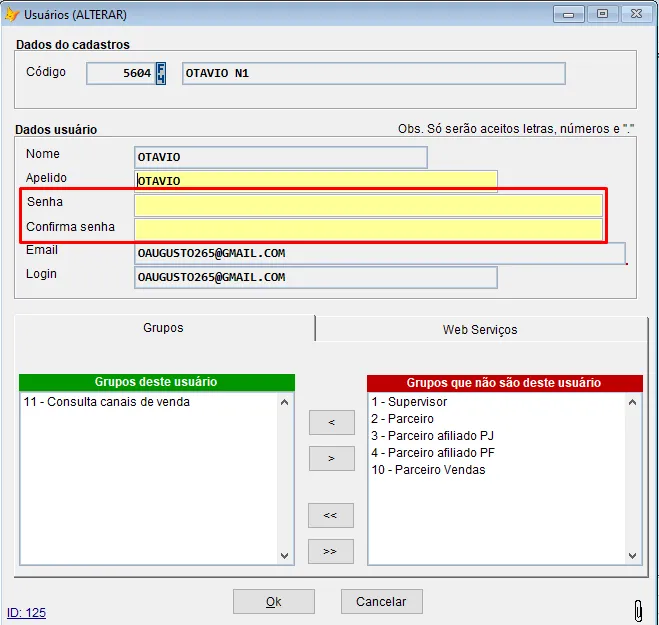Viewport: 659px width, 625px height.
Task: Open the ID: 125 link
Action: (x=26, y=612)
